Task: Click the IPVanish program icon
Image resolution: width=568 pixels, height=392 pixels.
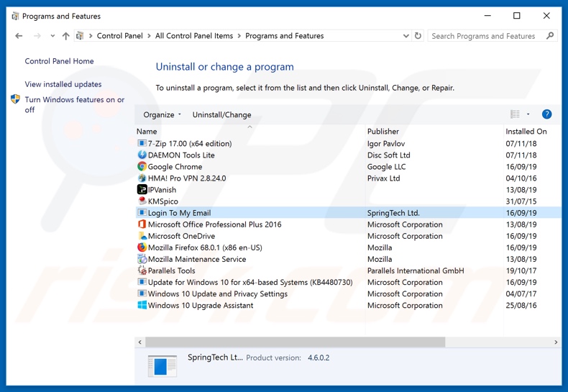Action: point(142,189)
